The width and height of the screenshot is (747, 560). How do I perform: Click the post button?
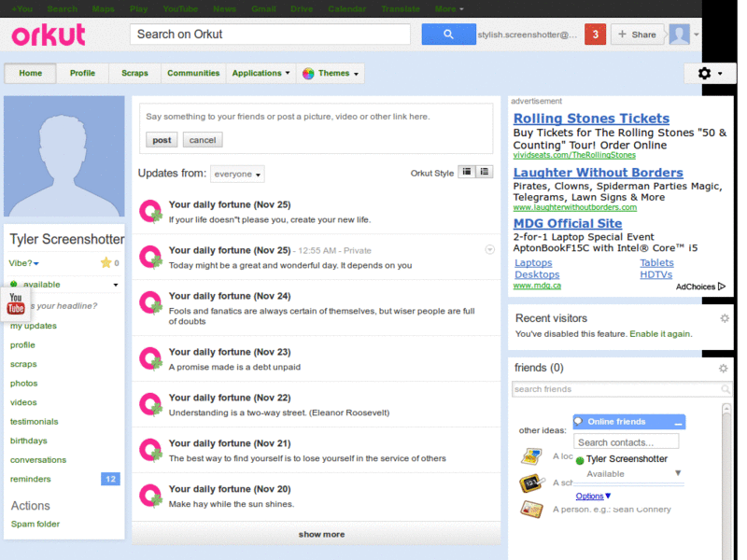[162, 140]
